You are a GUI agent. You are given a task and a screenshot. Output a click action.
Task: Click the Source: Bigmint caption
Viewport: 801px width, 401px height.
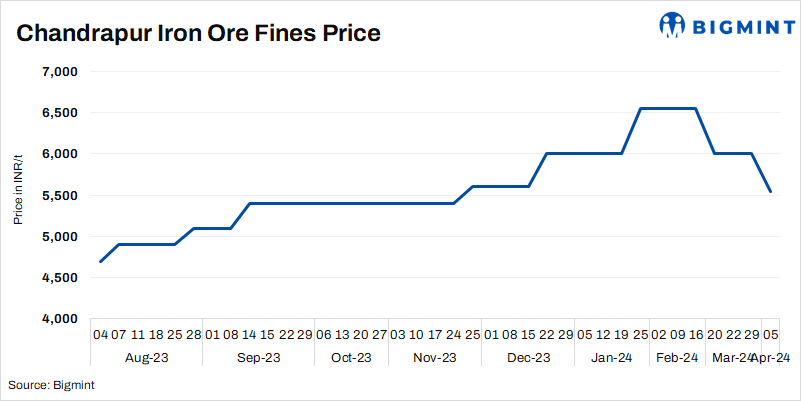coord(51,385)
